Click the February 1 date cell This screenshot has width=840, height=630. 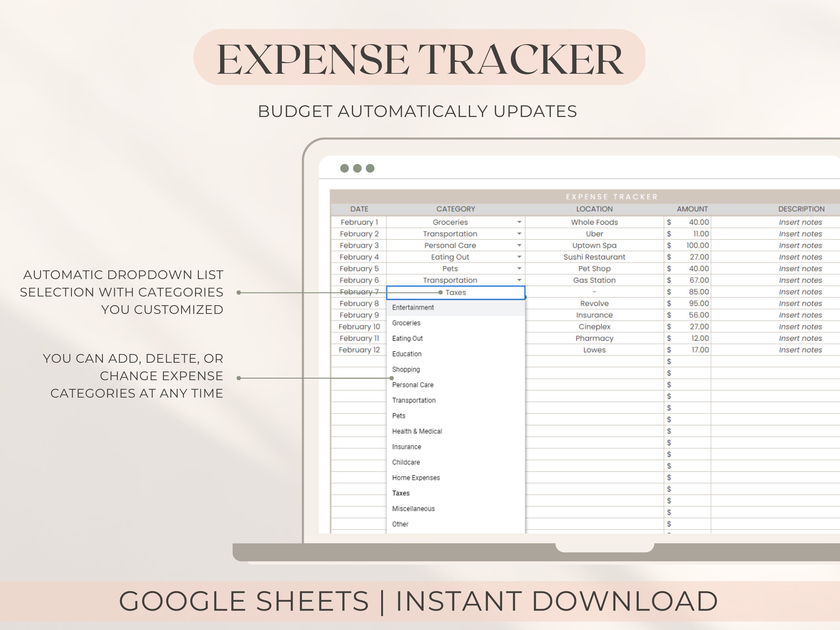(x=359, y=222)
